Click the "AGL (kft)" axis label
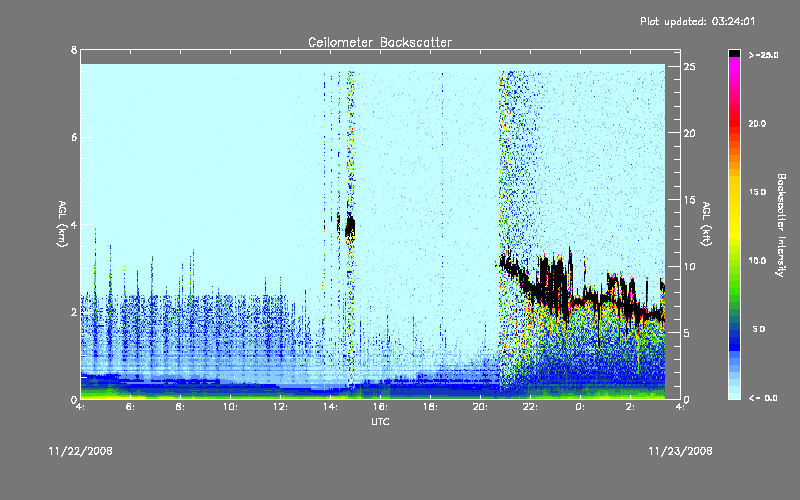The image size is (800, 500). [x=706, y=224]
